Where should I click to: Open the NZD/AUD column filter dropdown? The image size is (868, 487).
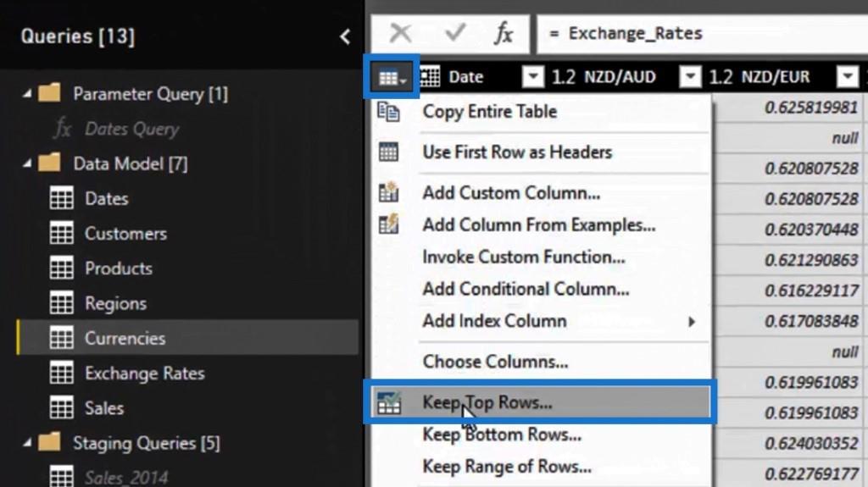coord(691,77)
